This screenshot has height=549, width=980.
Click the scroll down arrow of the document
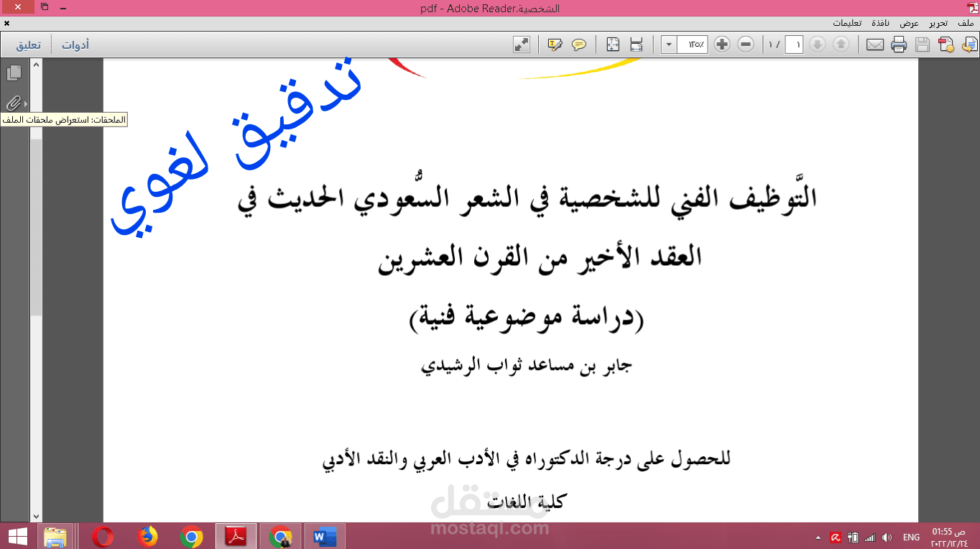pyautogui.click(x=36, y=516)
